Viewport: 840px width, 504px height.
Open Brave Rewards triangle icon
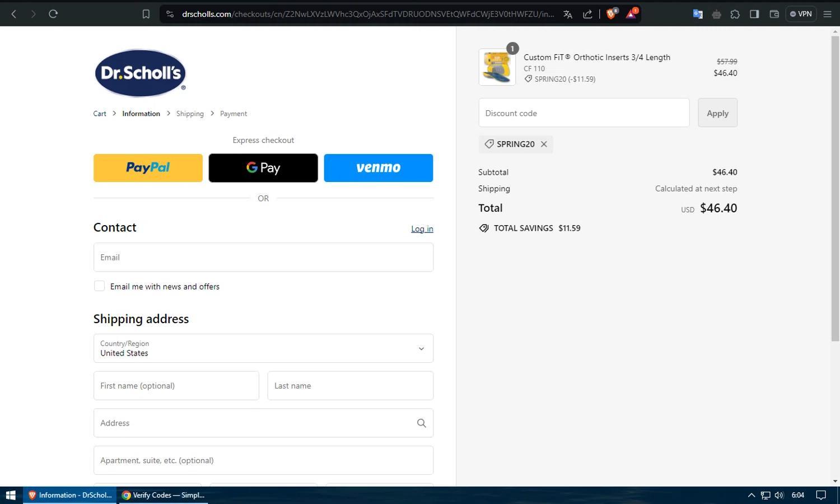[631, 14]
